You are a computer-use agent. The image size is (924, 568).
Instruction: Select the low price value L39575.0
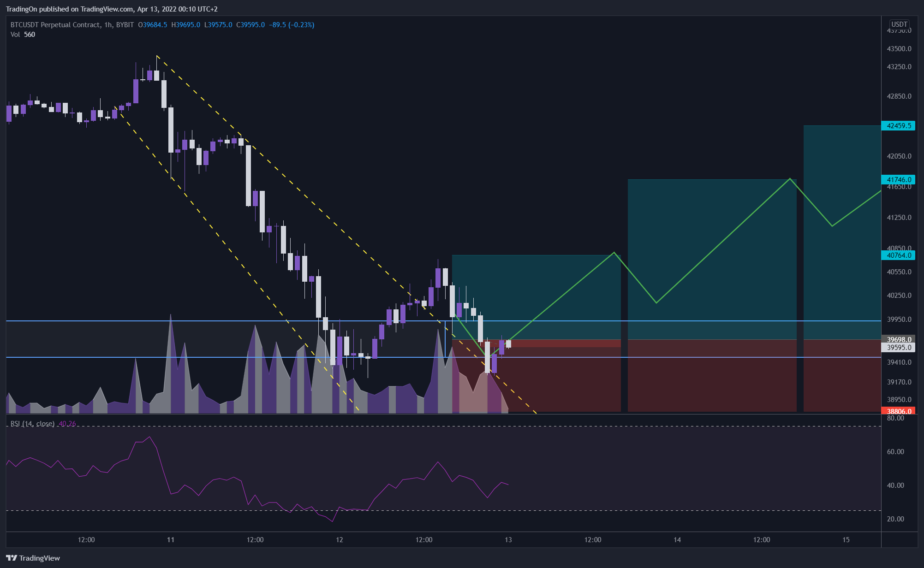[218, 25]
